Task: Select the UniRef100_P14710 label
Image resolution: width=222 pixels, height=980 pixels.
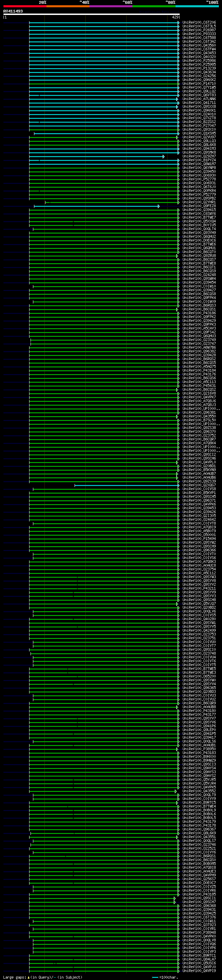Action: click(x=199, y=84)
